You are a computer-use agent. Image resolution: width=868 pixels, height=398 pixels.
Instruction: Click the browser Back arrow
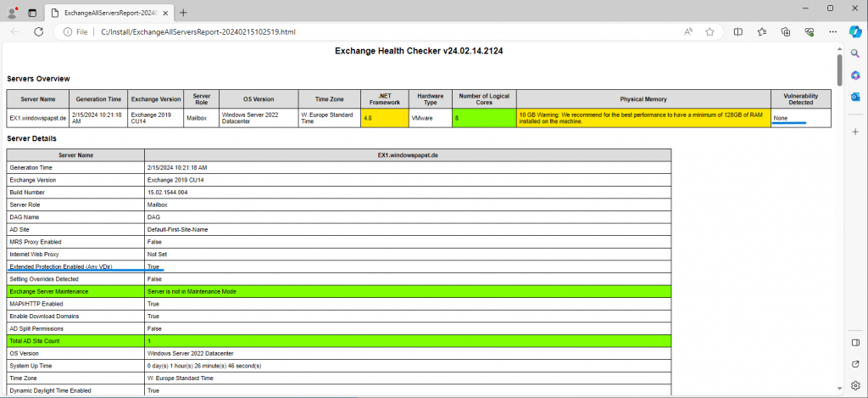click(15, 32)
